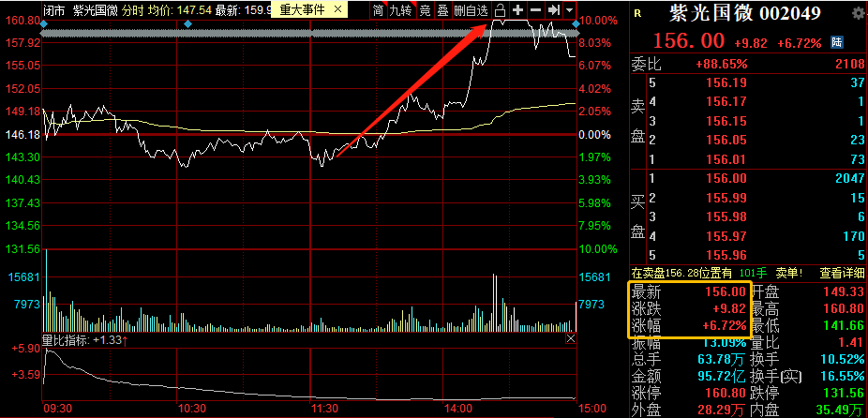Click the 涨幅 +6.72% value

pyautogui.click(x=724, y=325)
